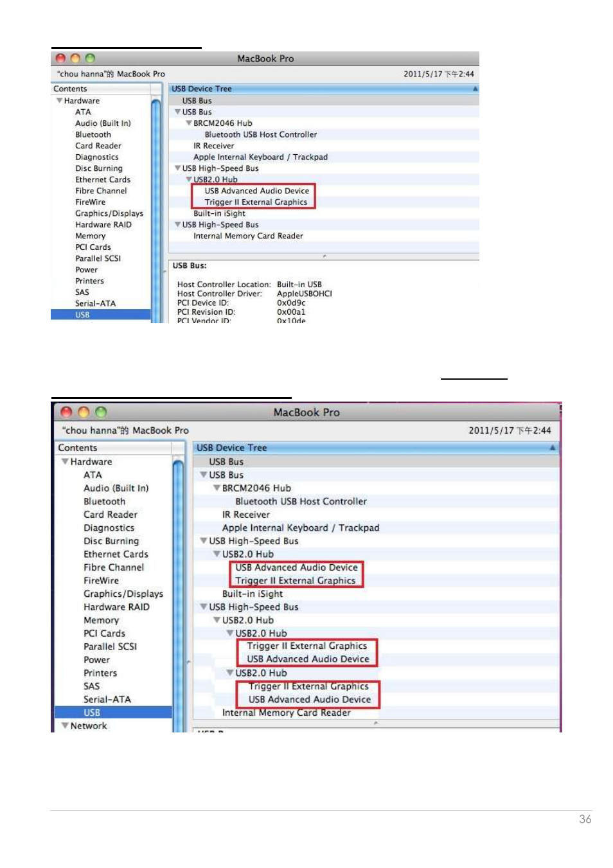The image size is (613, 868).
Task: Click USB Device Tree column header, upper window
Action: click(x=324, y=89)
